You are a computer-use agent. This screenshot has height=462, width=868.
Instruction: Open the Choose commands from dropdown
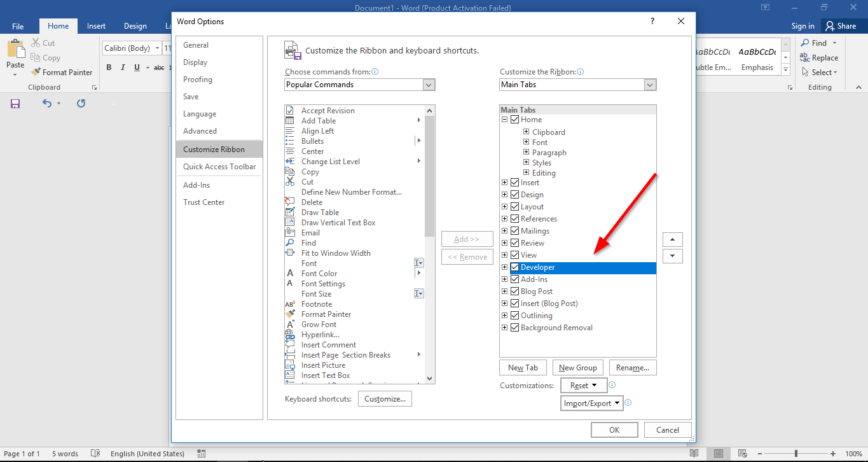click(429, 84)
